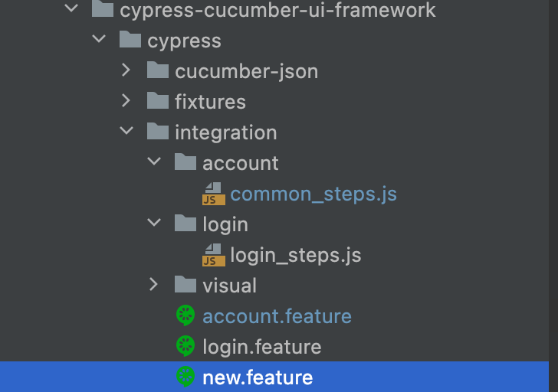Click the Cucumber icon beside login.feature
Viewport: 558px width, 392px height.
[x=185, y=346]
